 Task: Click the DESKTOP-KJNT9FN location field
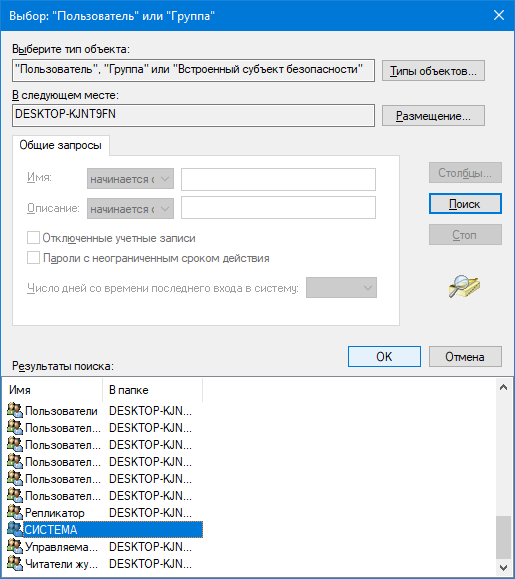[193, 116]
